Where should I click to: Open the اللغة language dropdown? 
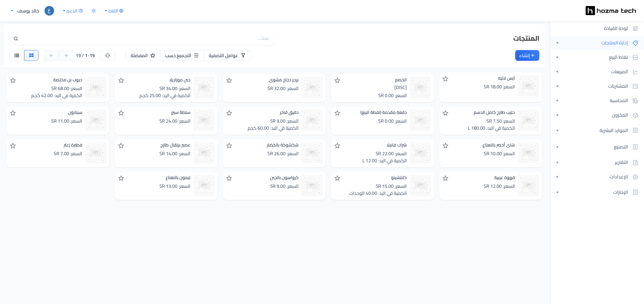click(114, 11)
